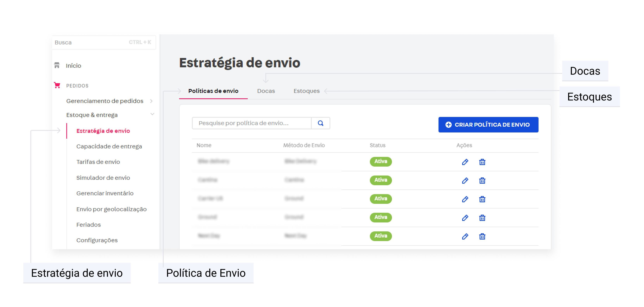This screenshot has width=644, height=307.
Task: Toggle the Ativa badge on the last policy
Action: [381, 236]
